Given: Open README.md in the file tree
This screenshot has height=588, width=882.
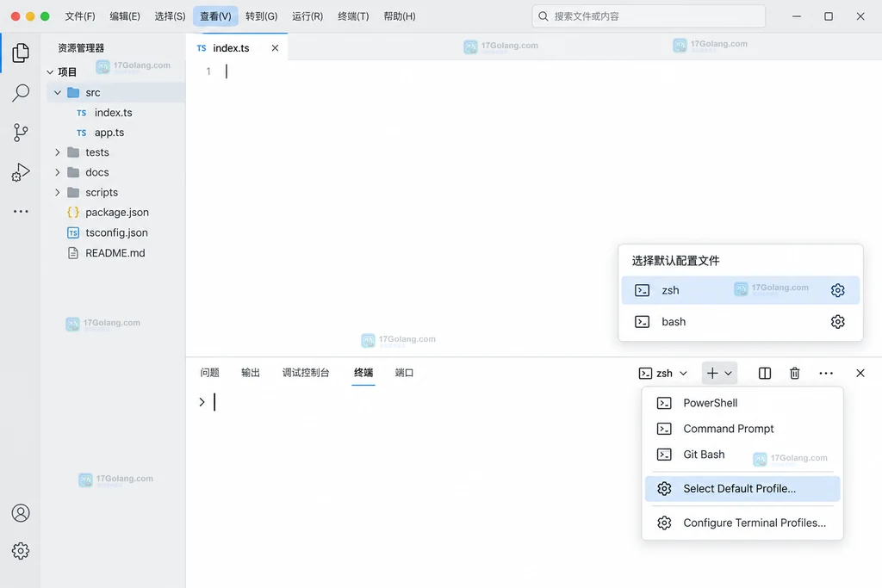Looking at the screenshot, I should click(115, 253).
